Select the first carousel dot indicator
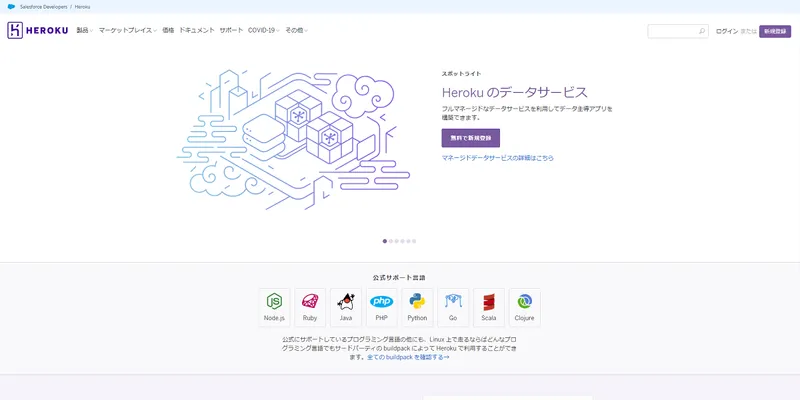 pyautogui.click(x=385, y=241)
